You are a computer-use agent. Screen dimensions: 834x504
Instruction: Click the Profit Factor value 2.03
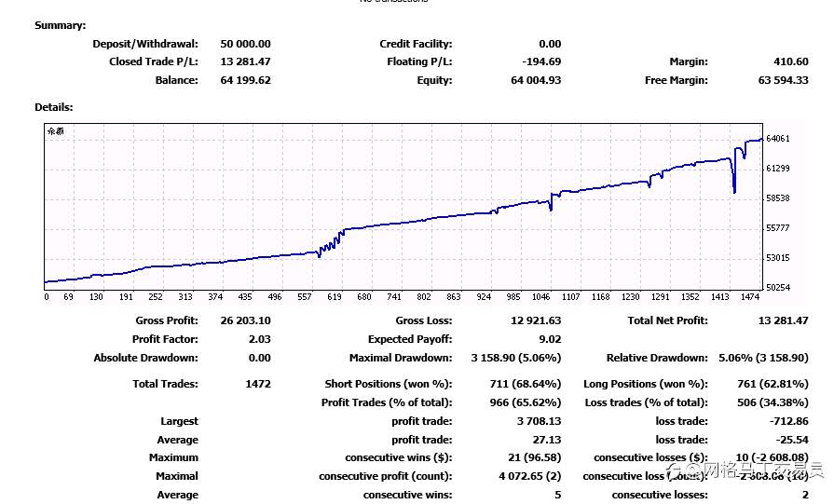coord(260,339)
